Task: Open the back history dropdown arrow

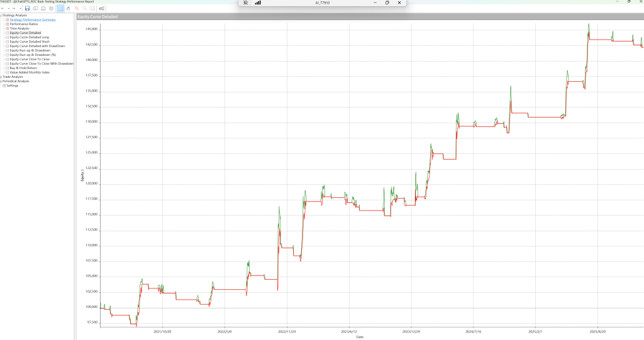Action: 8,8
